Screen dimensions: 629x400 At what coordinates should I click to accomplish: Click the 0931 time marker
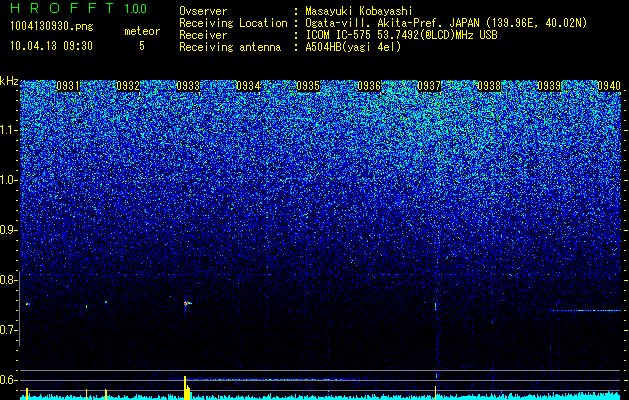[x=68, y=86]
